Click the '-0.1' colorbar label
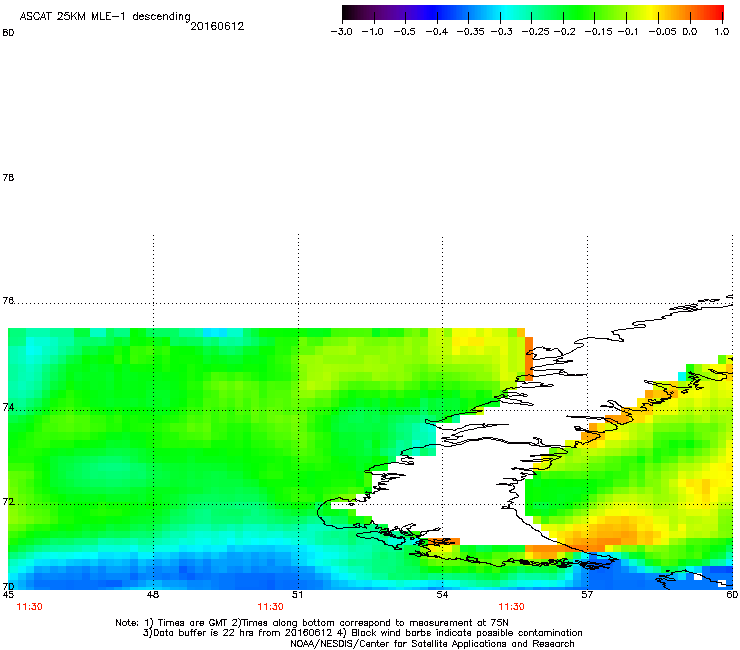 [627, 32]
